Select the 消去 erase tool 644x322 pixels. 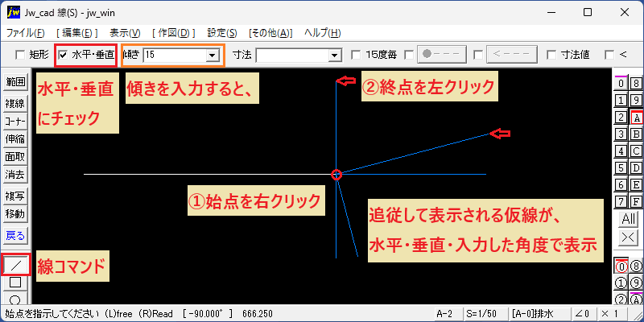tap(15, 175)
